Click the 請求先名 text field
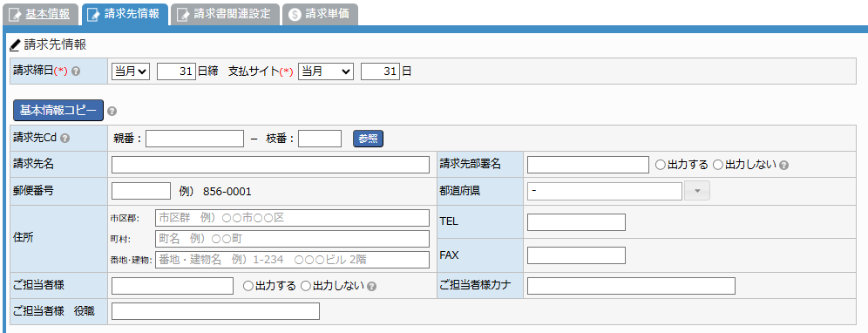 point(270,165)
